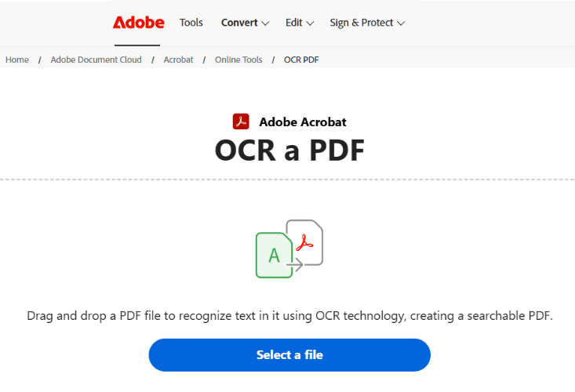Open the Tools menu item
The image size is (575, 392).
point(191,23)
